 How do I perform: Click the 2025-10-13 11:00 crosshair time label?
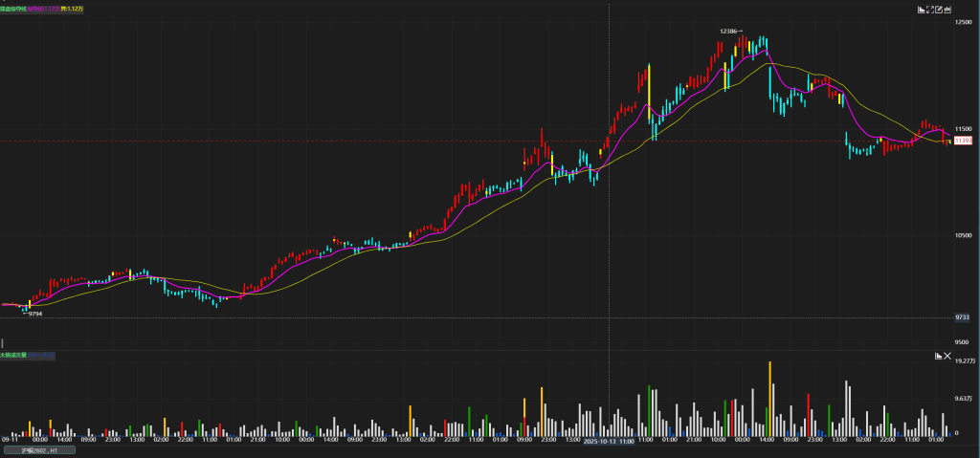(609, 442)
